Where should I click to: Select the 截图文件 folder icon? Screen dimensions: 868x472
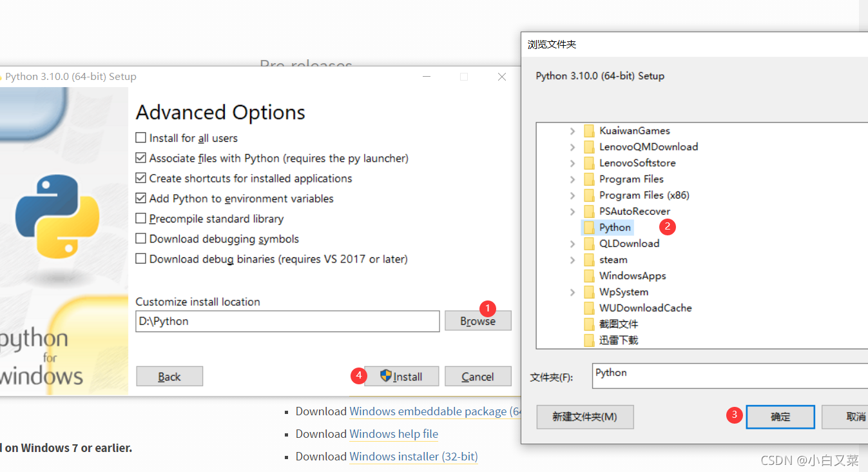589,324
